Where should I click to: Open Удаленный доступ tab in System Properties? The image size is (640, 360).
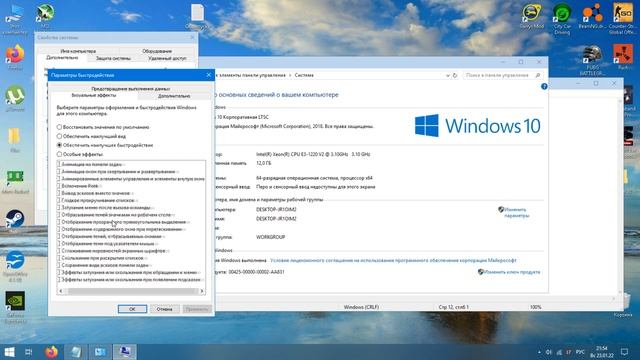[167, 58]
